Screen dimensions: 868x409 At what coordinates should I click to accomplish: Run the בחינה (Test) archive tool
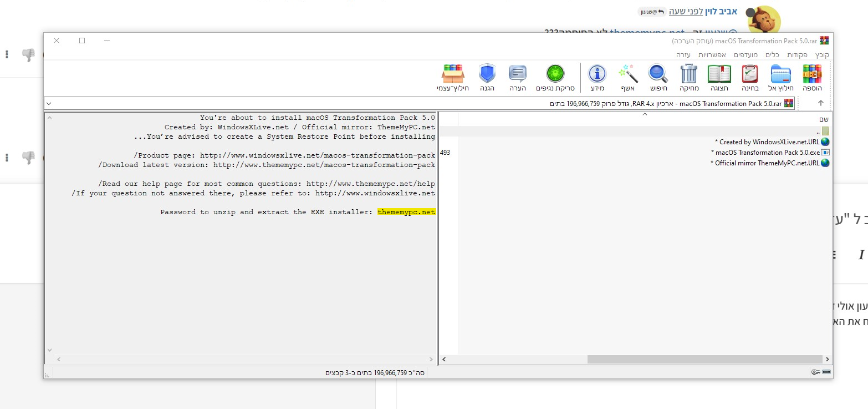pyautogui.click(x=750, y=78)
